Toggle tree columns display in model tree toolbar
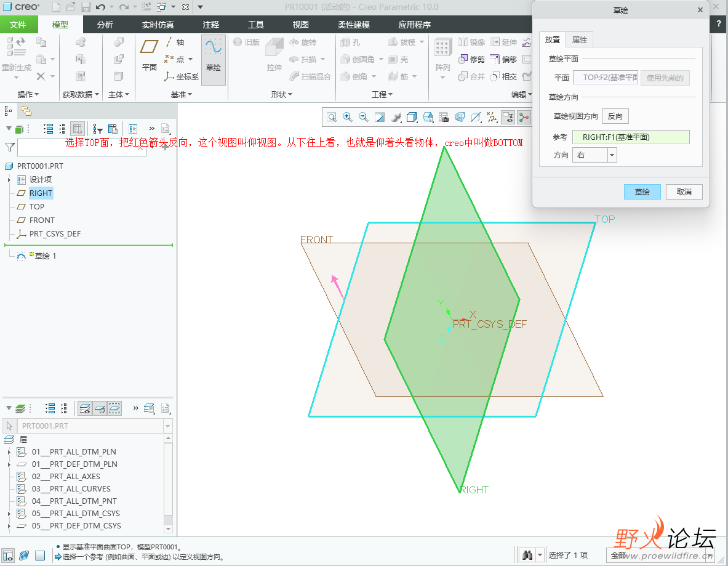The width and height of the screenshot is (728, 566). (78, 129)
